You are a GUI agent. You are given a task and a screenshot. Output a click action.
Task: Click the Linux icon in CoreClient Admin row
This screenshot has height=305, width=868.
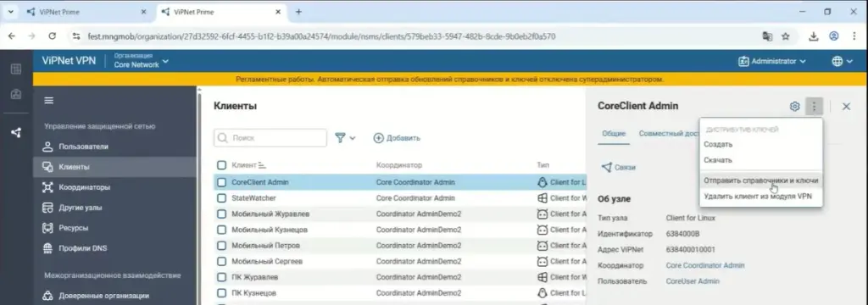tap(542, 182)
